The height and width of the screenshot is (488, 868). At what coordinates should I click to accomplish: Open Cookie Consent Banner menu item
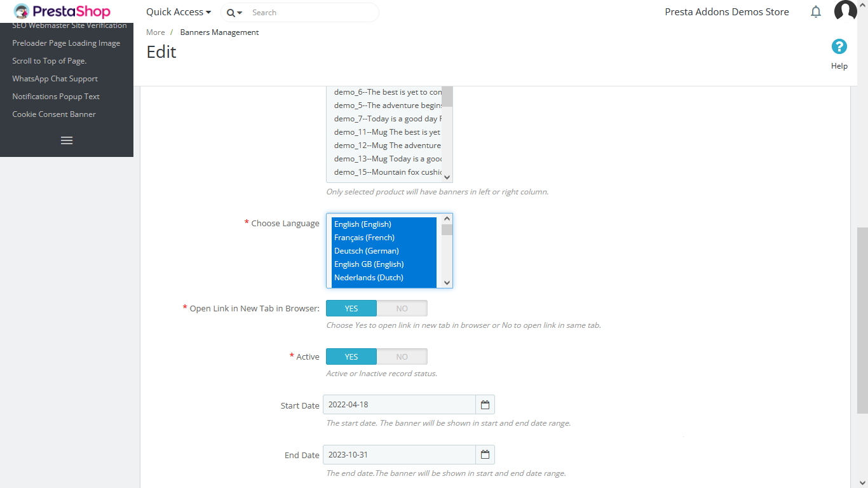[54, 114]
